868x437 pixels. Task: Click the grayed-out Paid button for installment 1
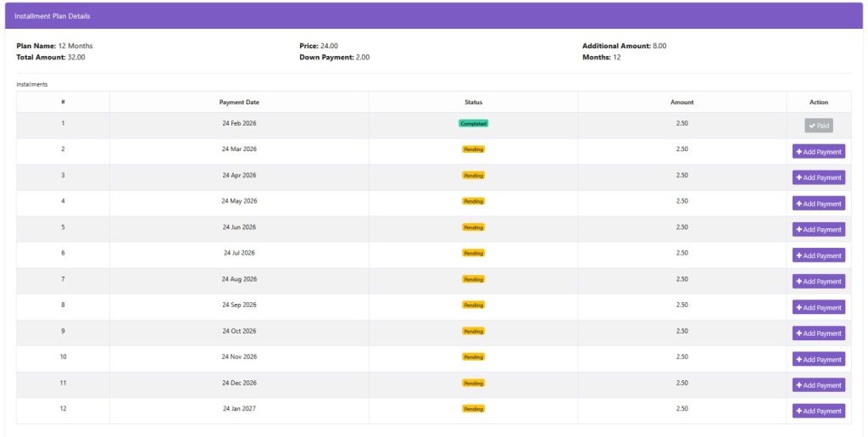(x=818, y=126)
